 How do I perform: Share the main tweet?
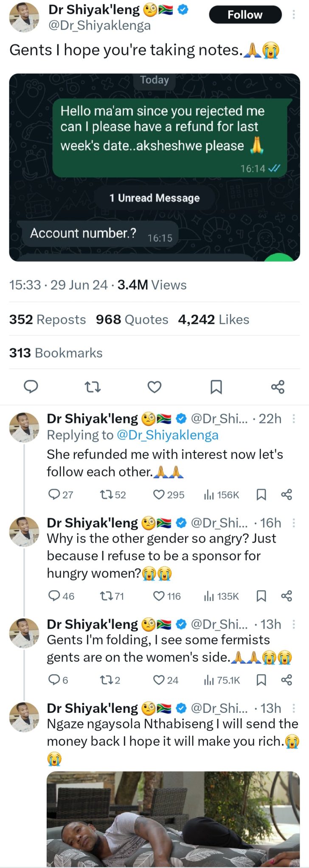pyautogui.click(x=278, y=387)
